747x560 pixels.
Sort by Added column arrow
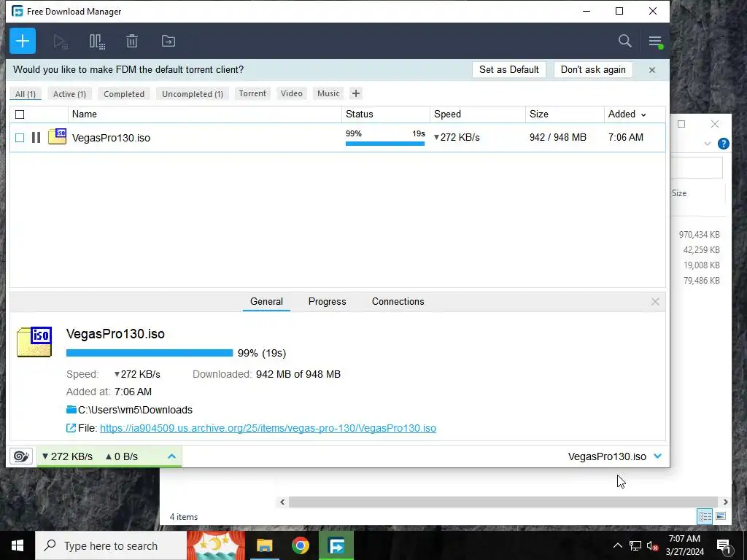[x=643, y=114]
